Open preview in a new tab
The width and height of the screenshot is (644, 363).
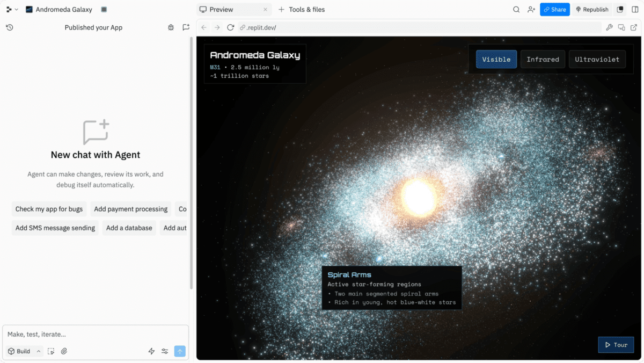[x=634, y=27]
